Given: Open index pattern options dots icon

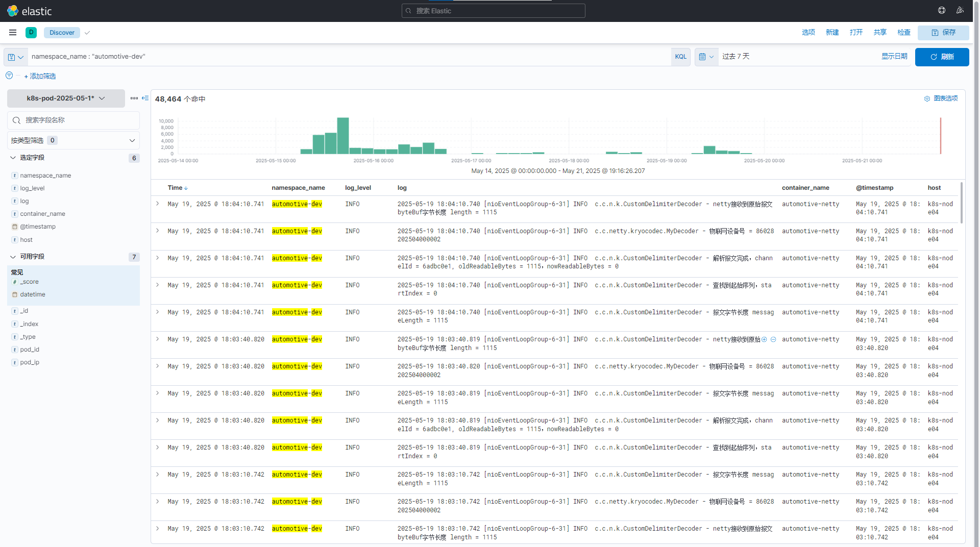Looking at the screenshot, I should 134,98.
